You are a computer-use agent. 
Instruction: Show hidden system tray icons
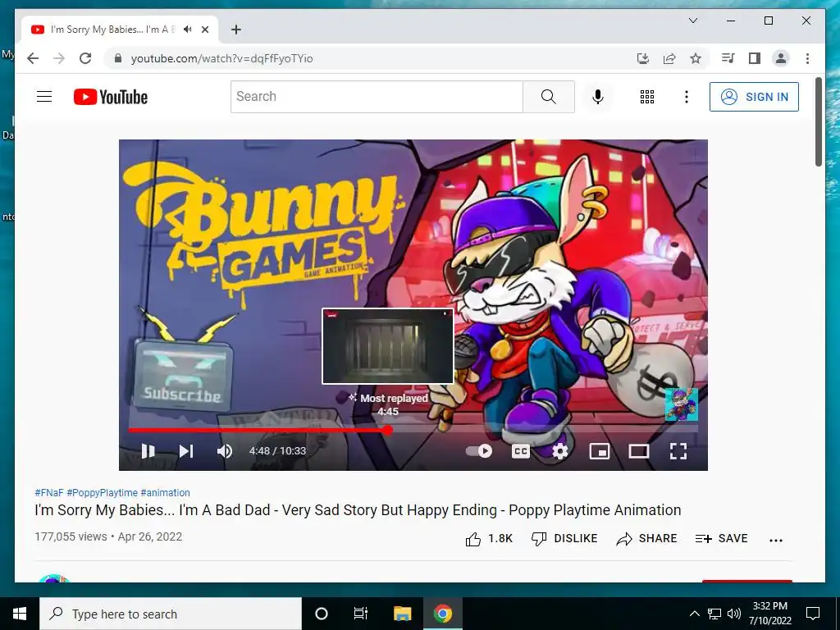(694, 614)
